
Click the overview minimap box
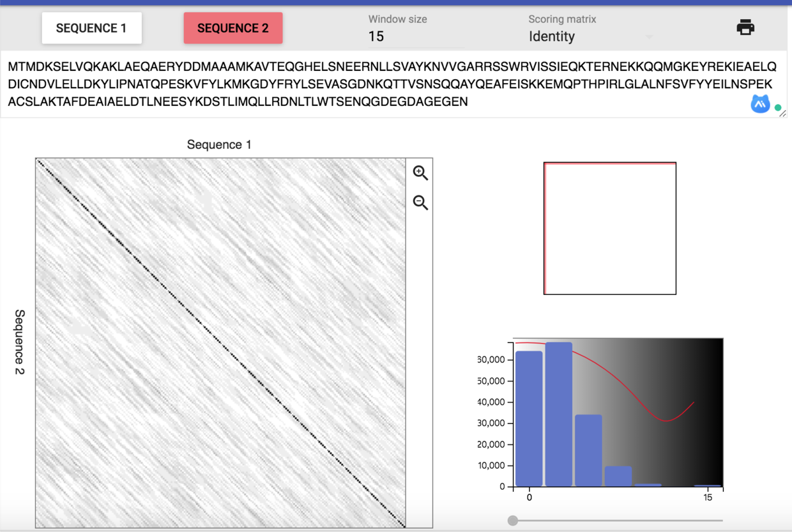(x=610, y=229)
